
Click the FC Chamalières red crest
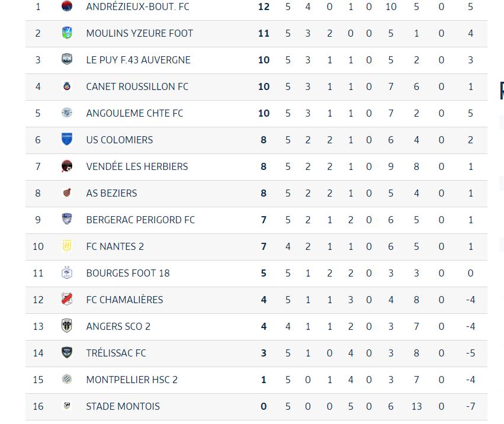coord(67,299)
